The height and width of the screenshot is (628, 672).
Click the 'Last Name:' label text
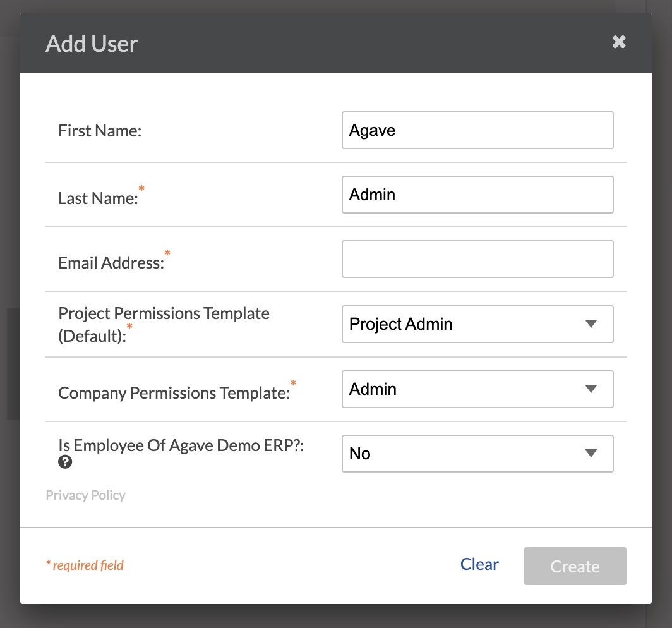coord(98,198)
